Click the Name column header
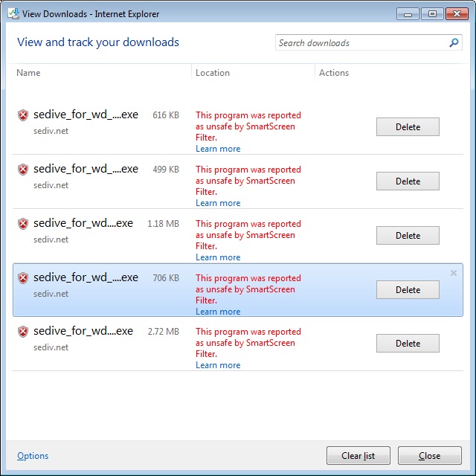 coord(28,73)
